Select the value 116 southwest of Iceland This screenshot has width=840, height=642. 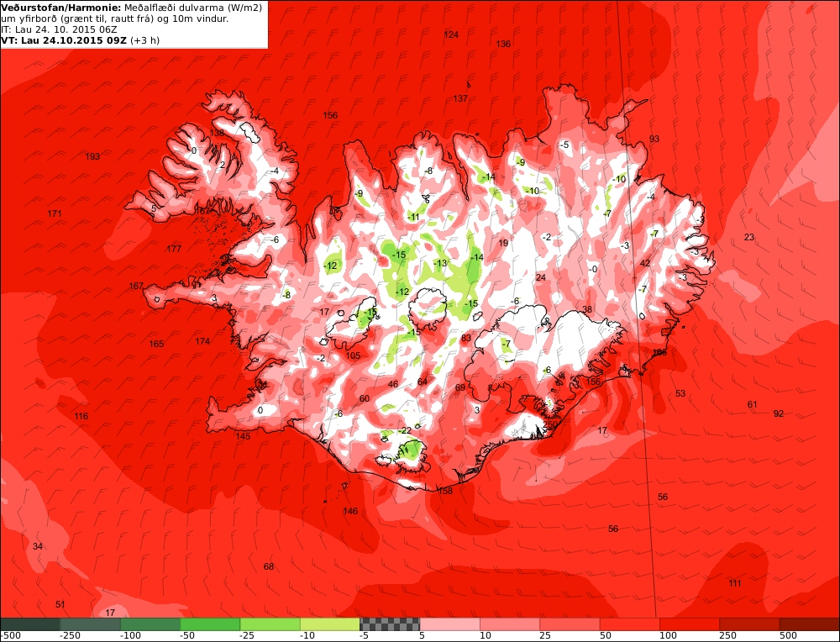point(81,417)
